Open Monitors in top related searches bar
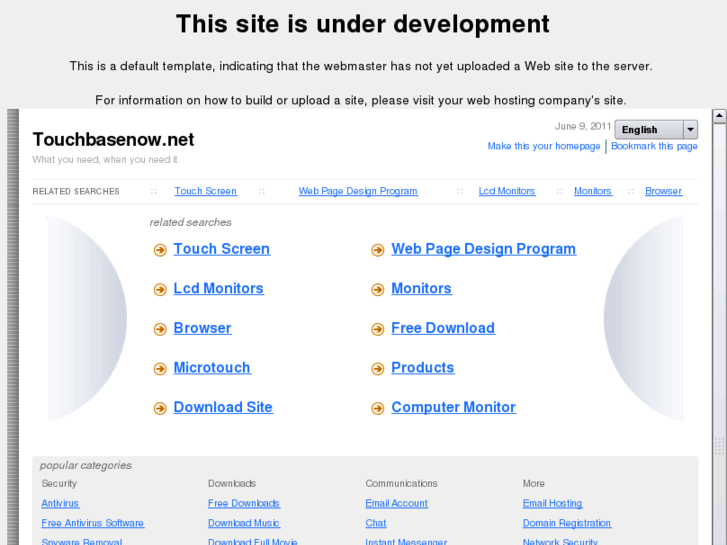This screenshot has height=545, width=727. point(593,191)
